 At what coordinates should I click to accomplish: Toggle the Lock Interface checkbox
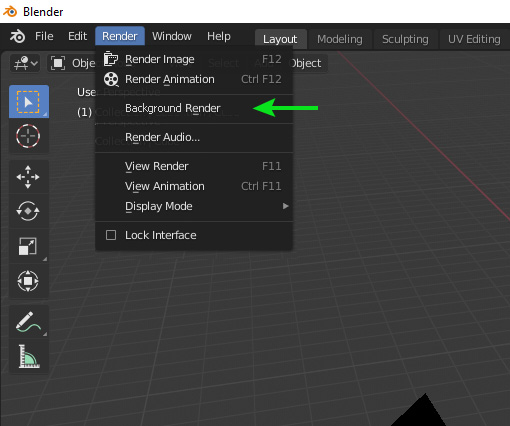111,235
